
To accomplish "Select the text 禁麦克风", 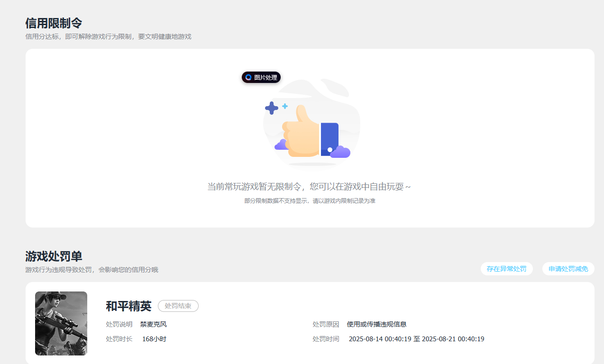I will (x=153, y=324).
